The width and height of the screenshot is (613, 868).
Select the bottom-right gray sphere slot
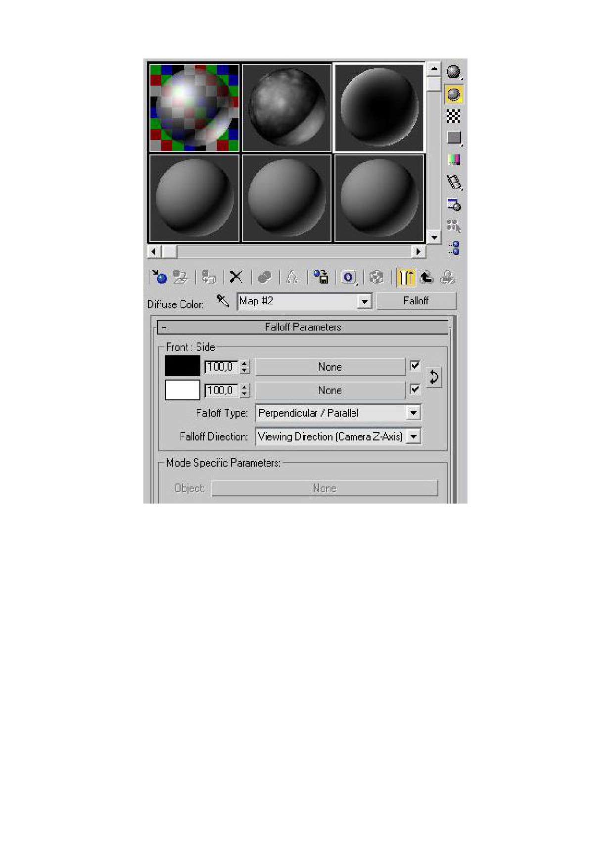pyautogui.click(x=379, y=198)
